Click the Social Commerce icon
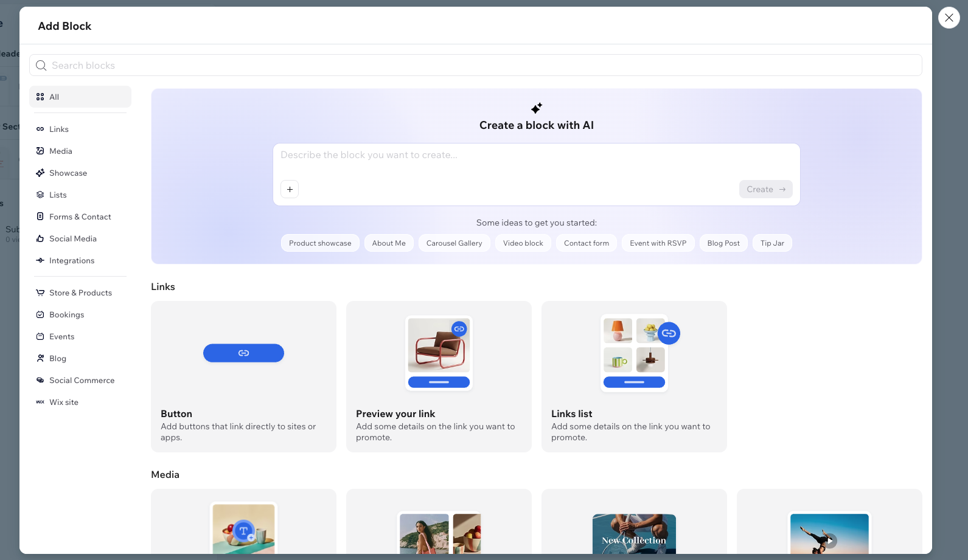The height and width of the screenshot is (560, 968). point(40,380)
